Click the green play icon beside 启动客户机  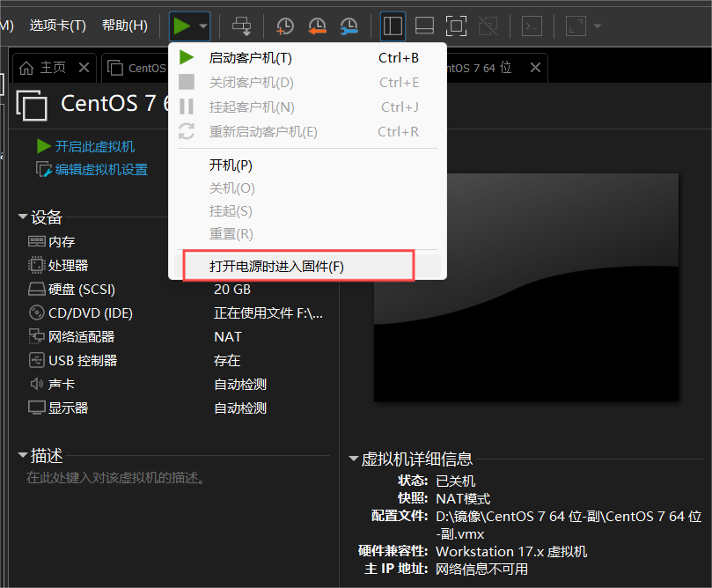click(x=187, y=58)
